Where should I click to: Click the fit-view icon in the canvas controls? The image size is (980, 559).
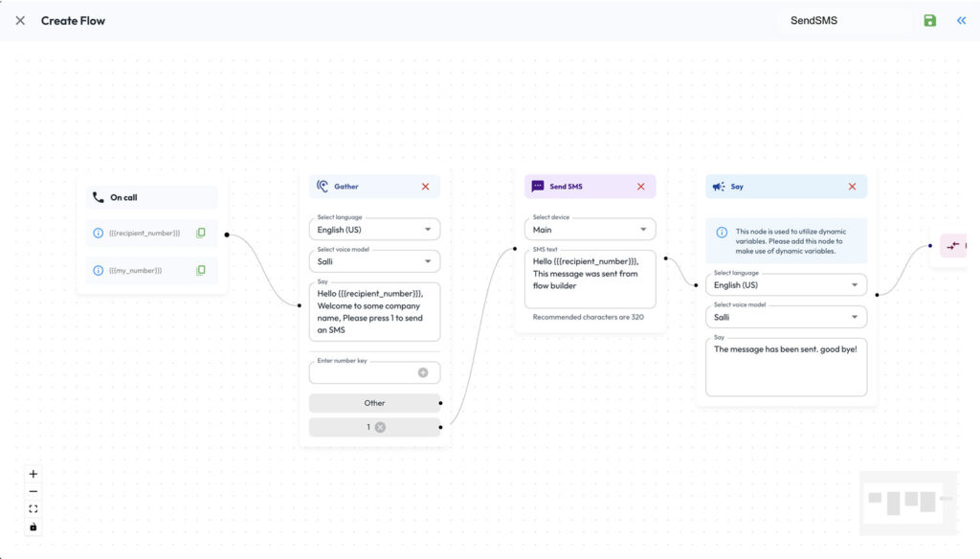tap(33, 508)
